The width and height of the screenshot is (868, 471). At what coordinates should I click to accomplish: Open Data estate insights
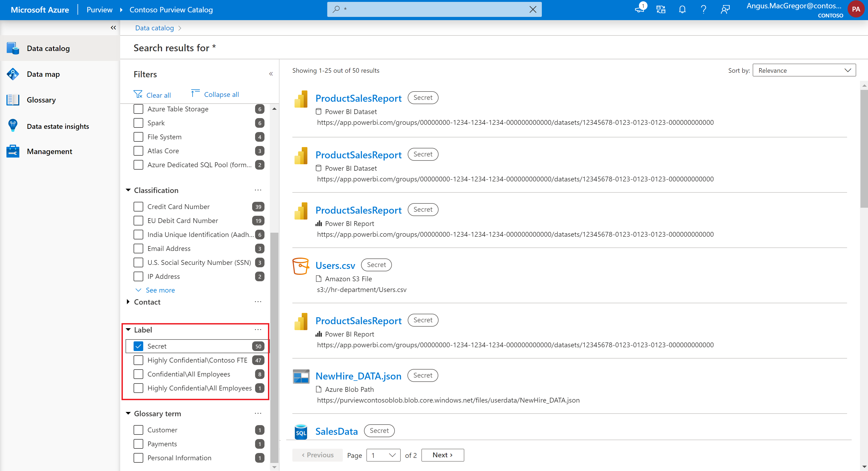58,126
